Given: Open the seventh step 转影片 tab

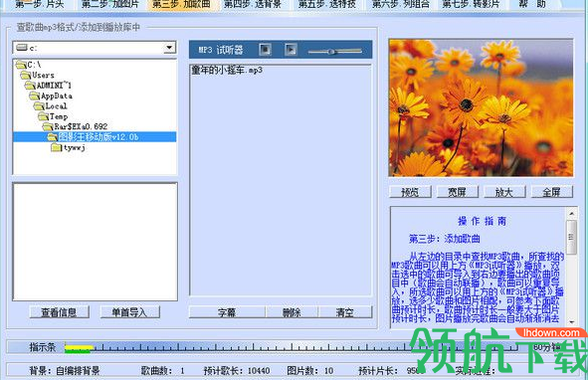Looking at the screenshot, I should point(471,5).
